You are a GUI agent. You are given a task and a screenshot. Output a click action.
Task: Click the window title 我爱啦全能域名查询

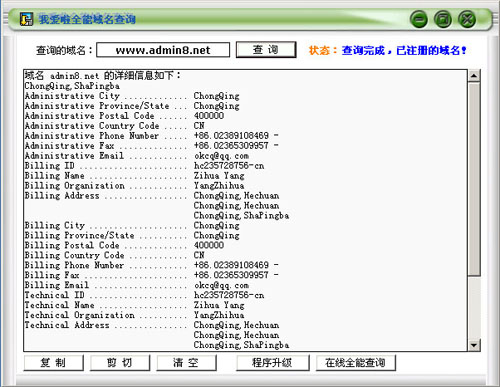tap(87, 19)
